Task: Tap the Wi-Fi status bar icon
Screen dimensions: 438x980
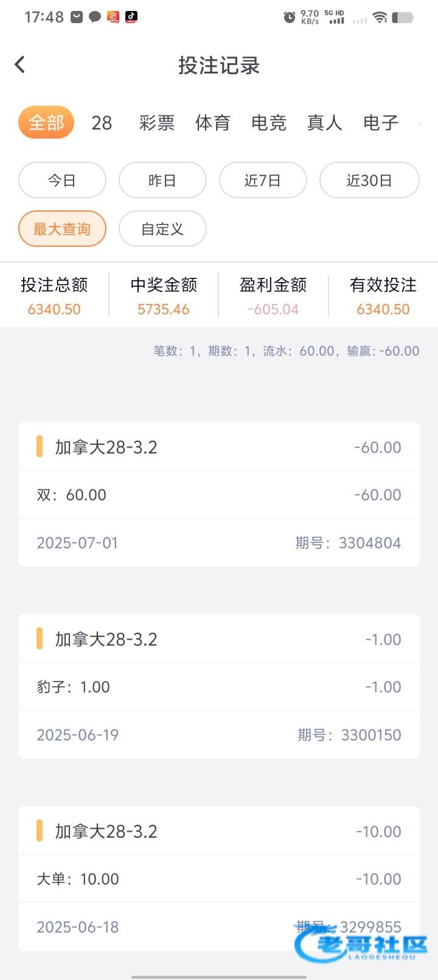Action: (x=380, y=18)
